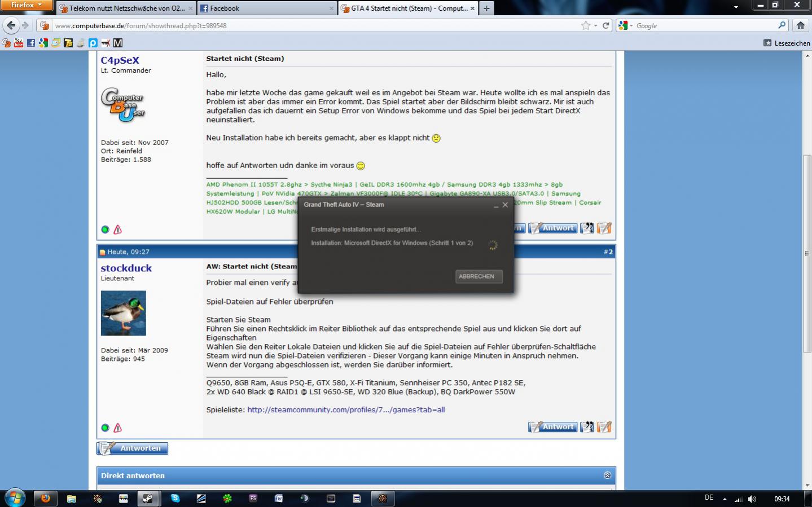Image resolution: width=812 pixels, height=507 pixels.
Task: Click stockduck's duck avatar image
Action: coord(123,313)
